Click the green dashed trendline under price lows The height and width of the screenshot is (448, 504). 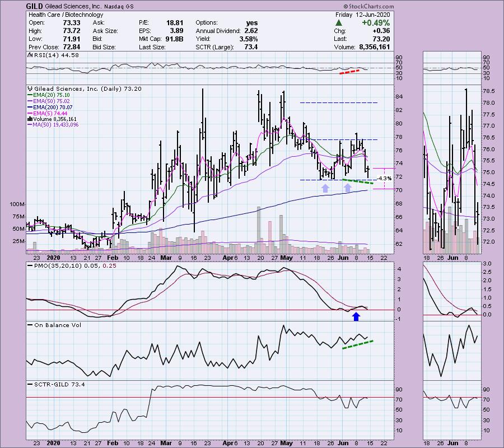[x=357, y=181]
